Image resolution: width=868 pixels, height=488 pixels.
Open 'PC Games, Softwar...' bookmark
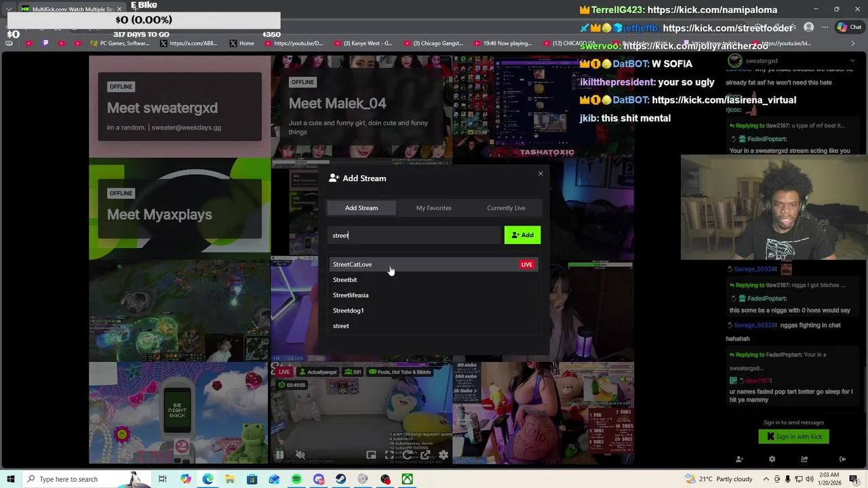point(119,43)
